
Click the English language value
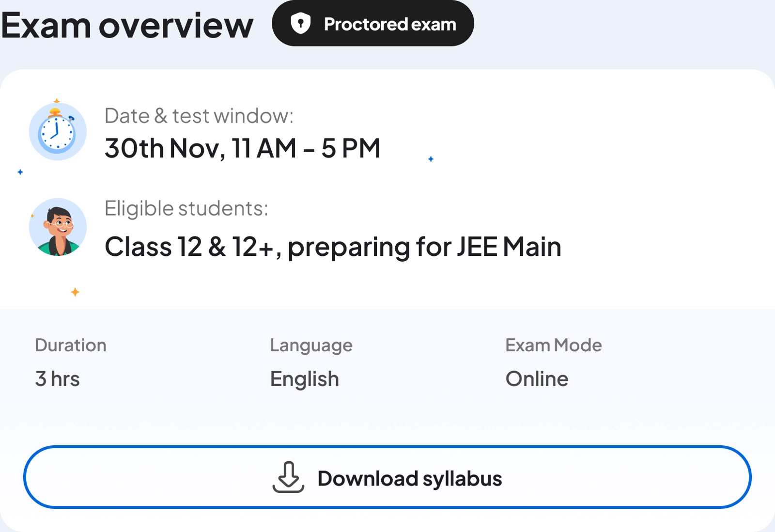tap(304, 379)
